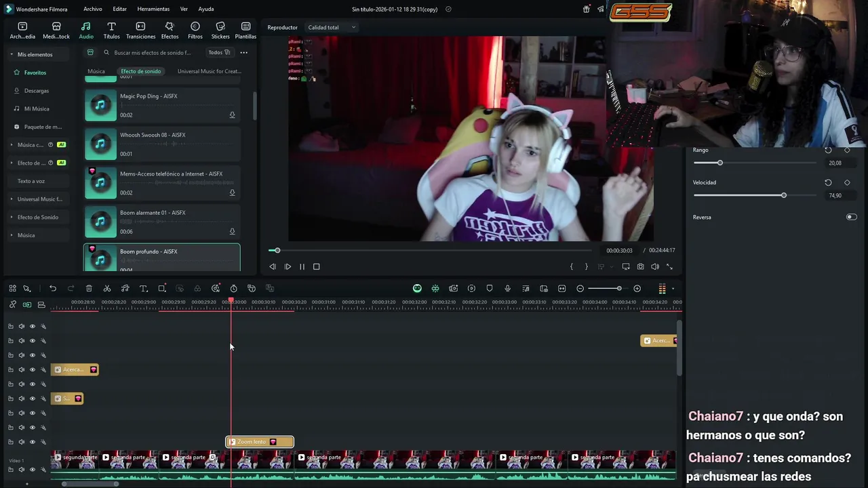Switch to Universal Music for Creat... tab
This screenshot has height=488, width=868.
point(209,71)
